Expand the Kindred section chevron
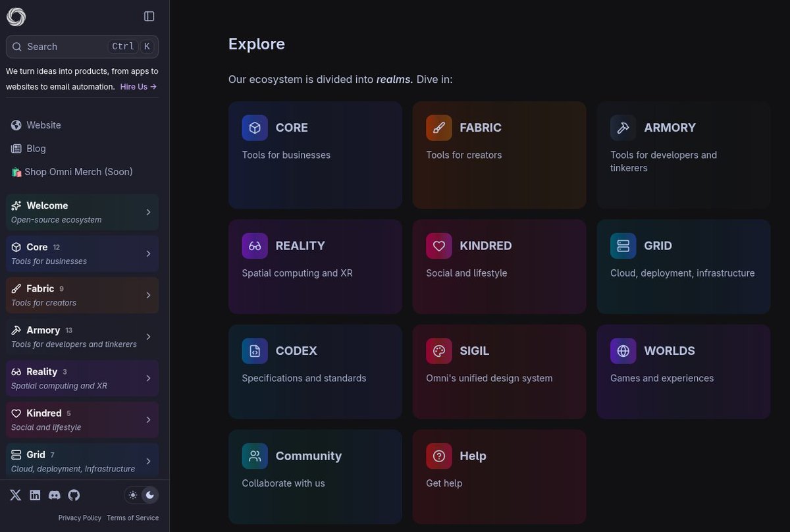790x532 pixels. [x=148, y=419]
